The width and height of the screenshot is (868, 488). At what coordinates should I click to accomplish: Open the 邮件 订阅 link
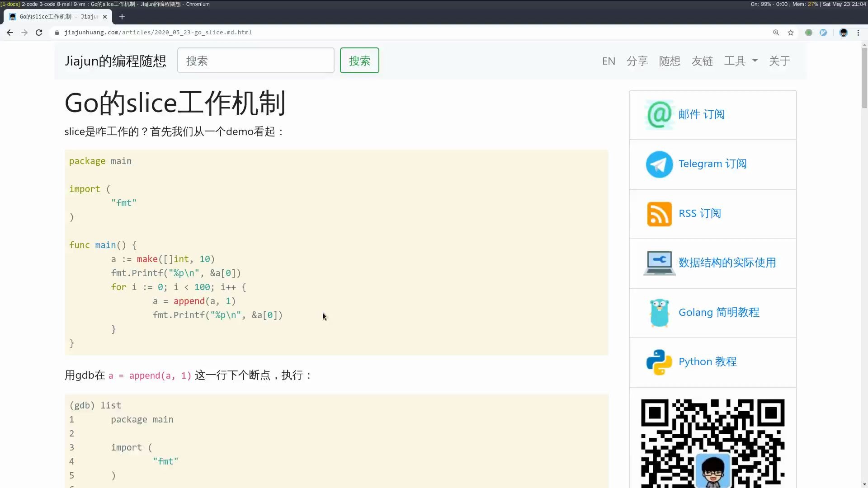(702, 115)
